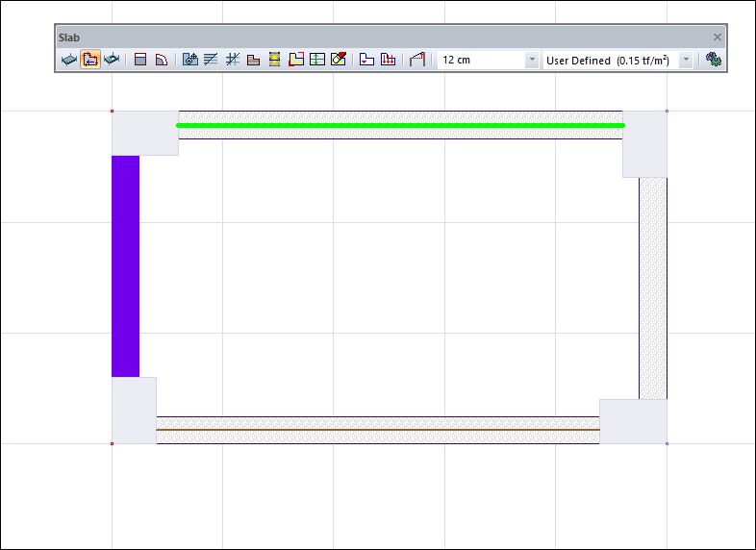Click the User Defined load combo box
This screenshot has height=550, width=756.
pyautogui.click(x=609, y=60)
